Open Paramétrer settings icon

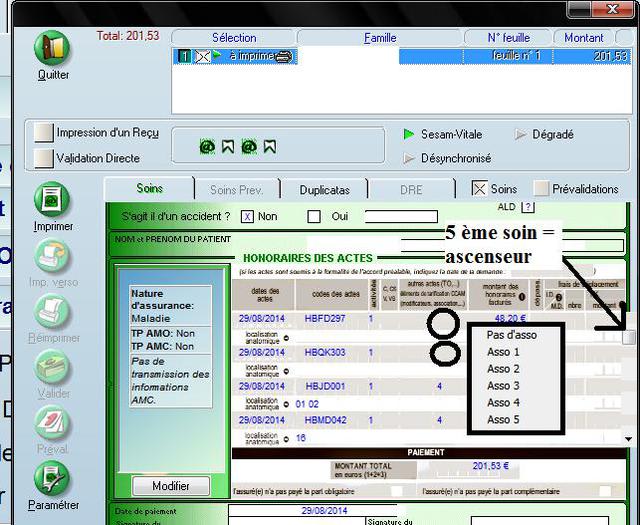(53, 478)
